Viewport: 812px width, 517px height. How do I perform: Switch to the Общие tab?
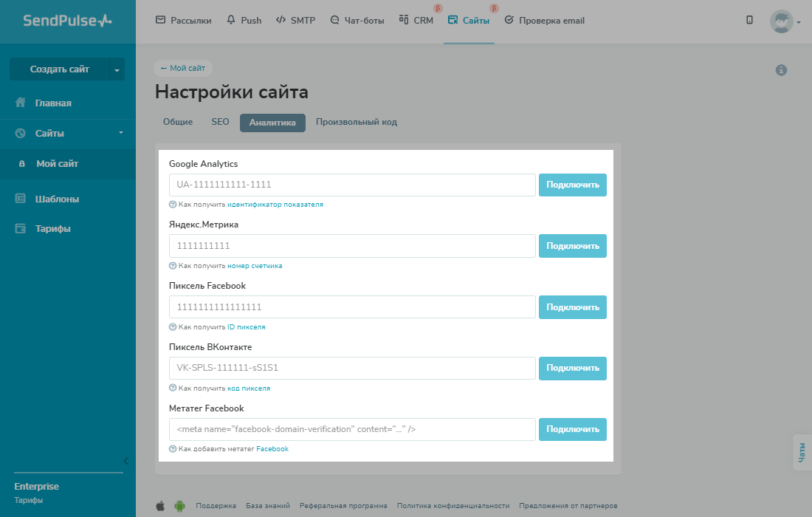[178, 122]
